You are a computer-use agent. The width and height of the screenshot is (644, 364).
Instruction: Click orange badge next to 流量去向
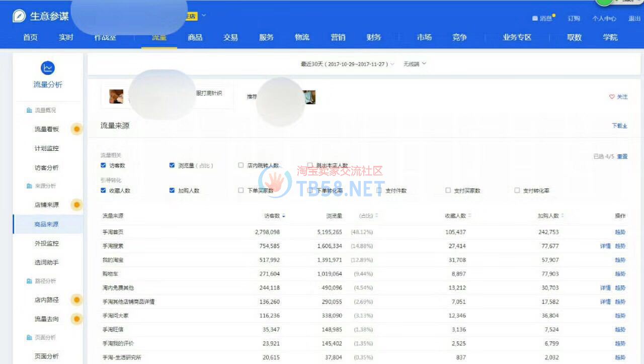76,319
